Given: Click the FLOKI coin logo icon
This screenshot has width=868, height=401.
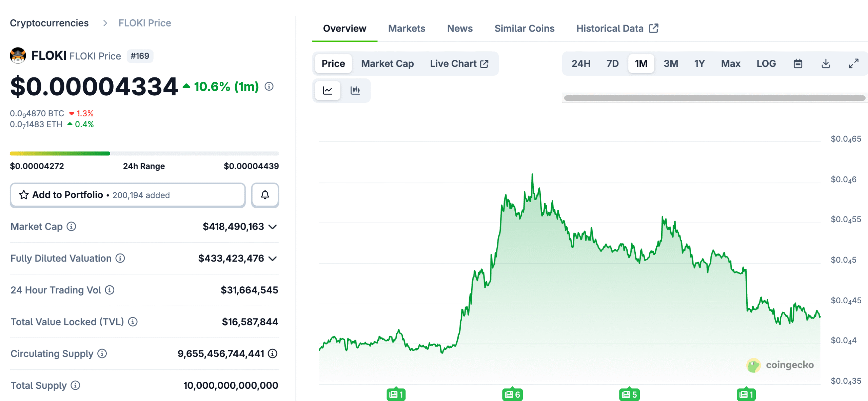Looking at the screenshot, I should [x=18, y=56].
